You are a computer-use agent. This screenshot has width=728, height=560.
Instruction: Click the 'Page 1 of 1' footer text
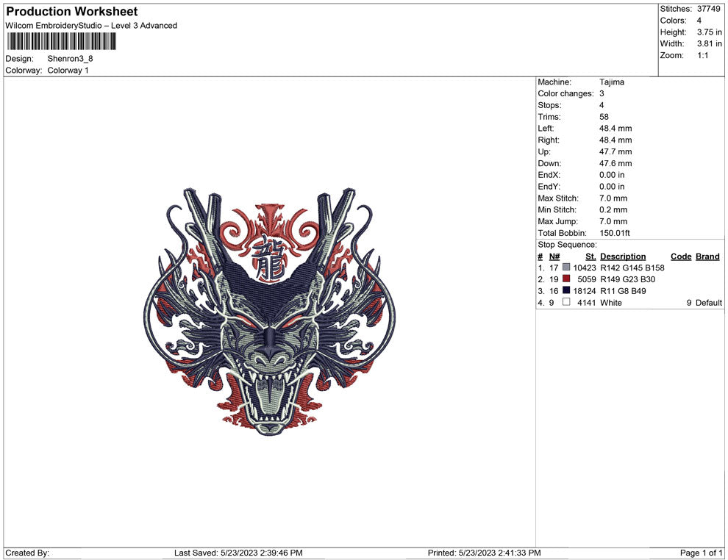(701, 553)
